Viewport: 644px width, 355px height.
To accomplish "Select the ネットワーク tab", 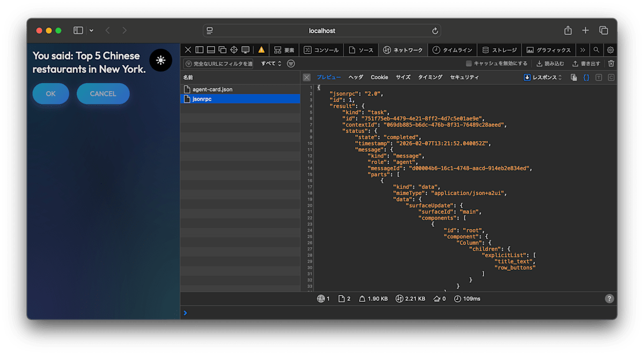I will (402, 50).
